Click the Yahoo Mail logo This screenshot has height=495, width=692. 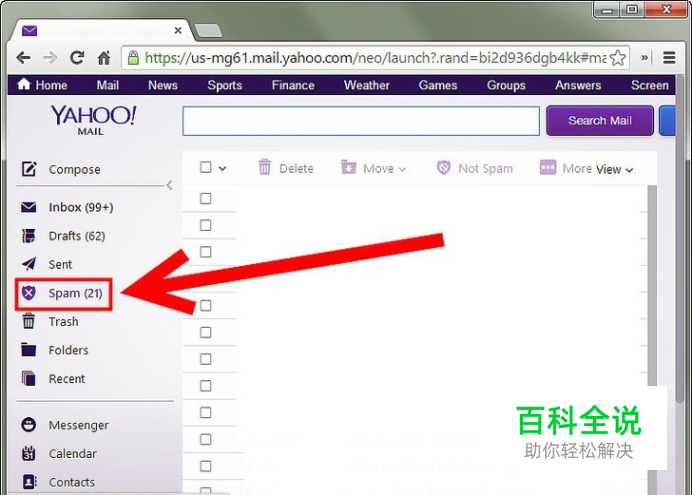click(x=93, y=120)
